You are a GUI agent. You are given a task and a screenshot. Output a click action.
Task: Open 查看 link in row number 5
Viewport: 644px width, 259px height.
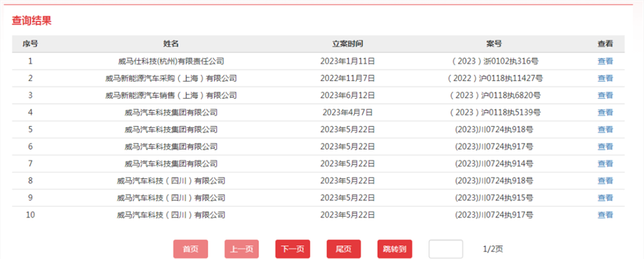(605, 129)
